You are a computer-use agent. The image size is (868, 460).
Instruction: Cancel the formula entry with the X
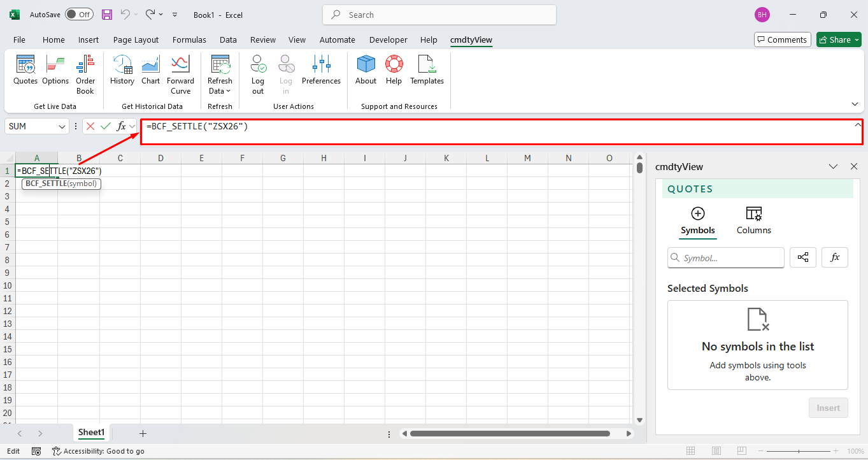[90, 126]
